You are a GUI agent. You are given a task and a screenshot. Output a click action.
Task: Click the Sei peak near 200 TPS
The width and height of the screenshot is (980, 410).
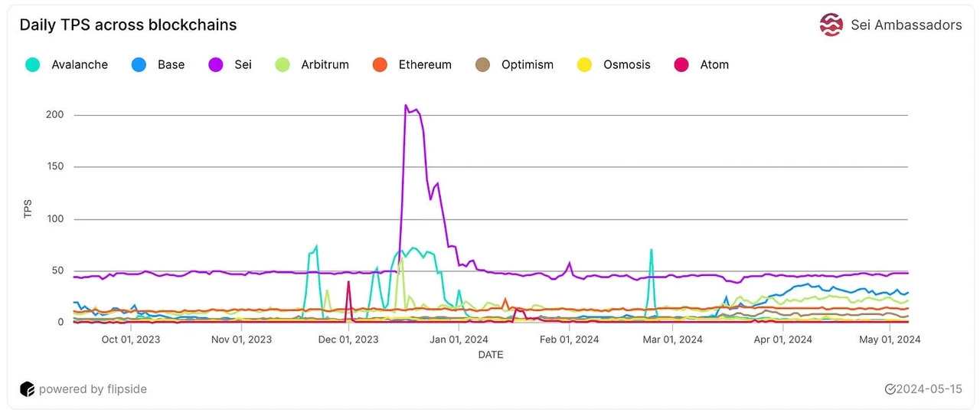406,107
